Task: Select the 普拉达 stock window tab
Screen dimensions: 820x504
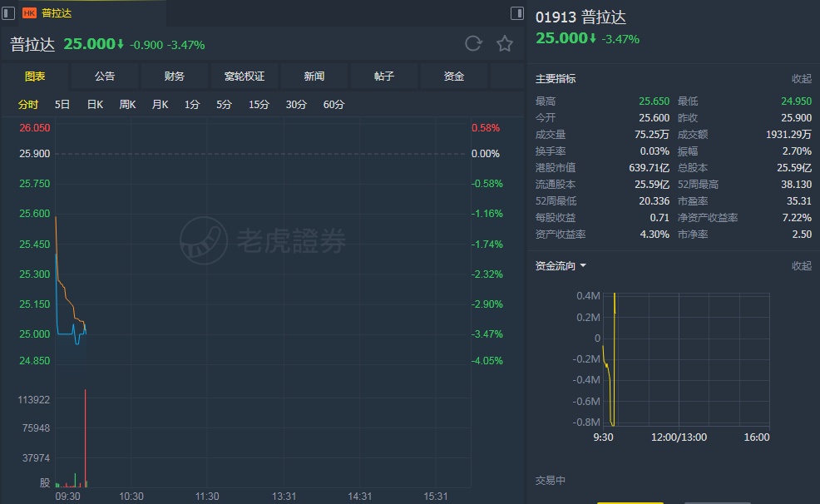Action: tap(92, 13)
